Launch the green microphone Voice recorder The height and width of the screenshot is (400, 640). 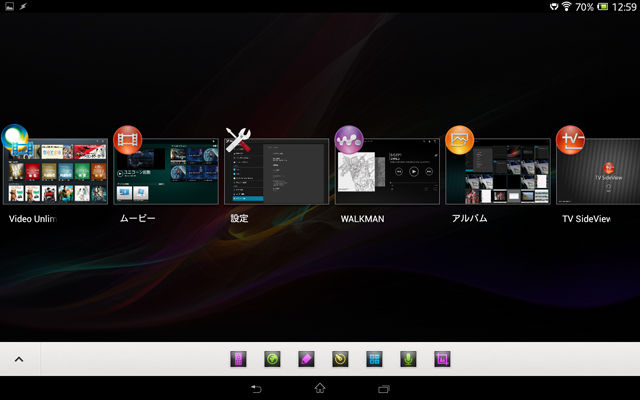click(x=408, y=359)
